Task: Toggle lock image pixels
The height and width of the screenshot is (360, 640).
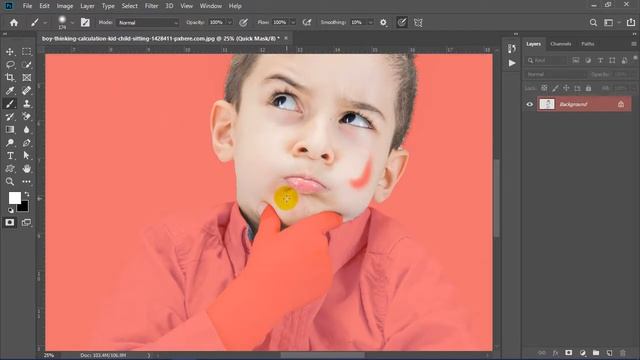Action: [555, 88]
